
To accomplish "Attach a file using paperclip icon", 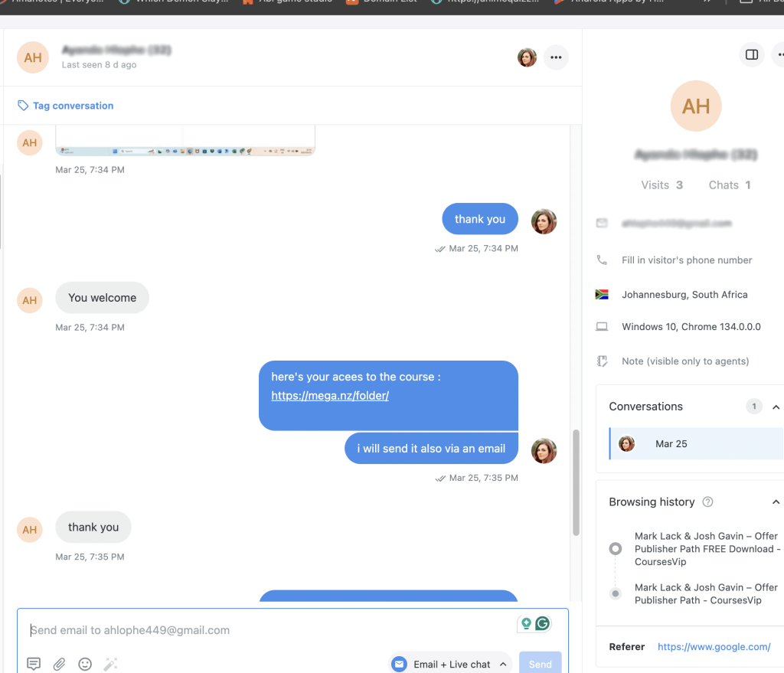I will 60,664.
